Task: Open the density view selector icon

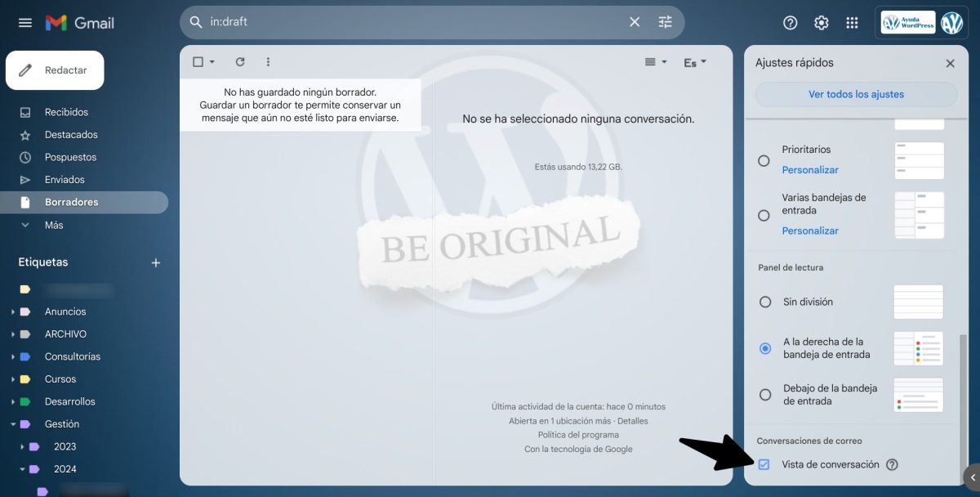Action: pos(651,61)
